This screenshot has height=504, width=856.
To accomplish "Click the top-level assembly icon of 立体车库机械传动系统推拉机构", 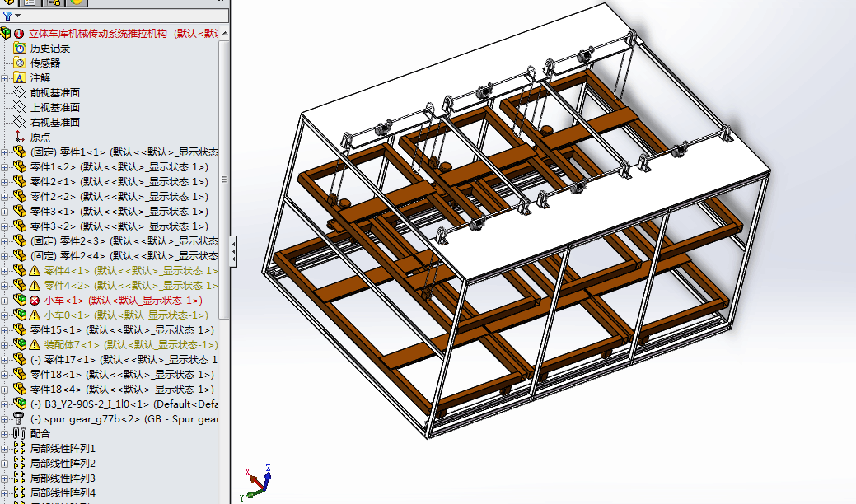I will [x=6, y=33].
